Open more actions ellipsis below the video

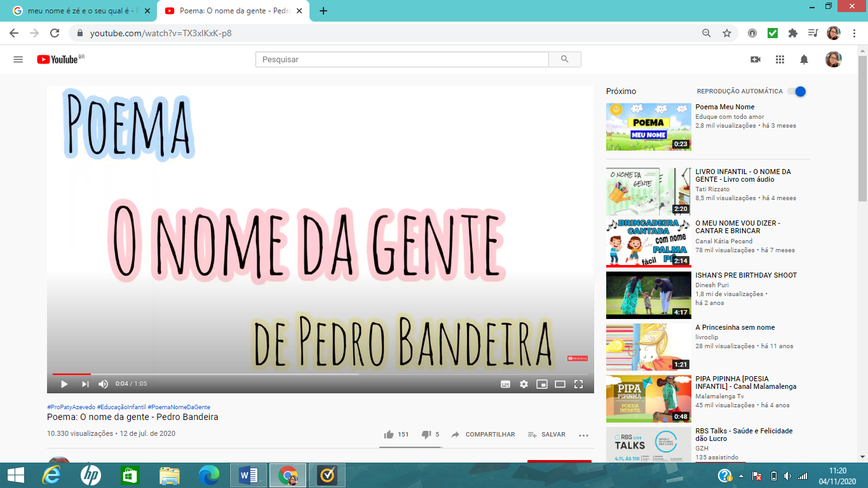pyautogui.click(x=584, y=435)
